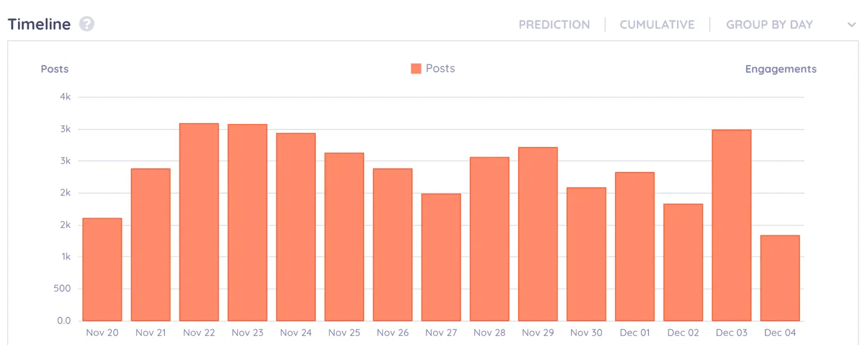868x345 pixels.
Task: Click the Dec 02 bar
Action: [683, 262]
